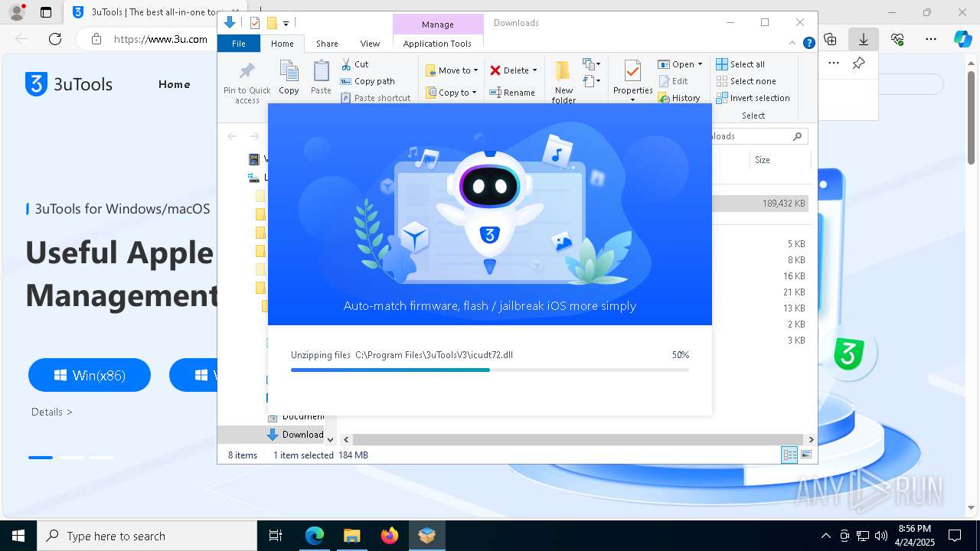This screenshot has height=551, width=980.
Task: Select the 189,432 KB file row
Action: [759, 204]
